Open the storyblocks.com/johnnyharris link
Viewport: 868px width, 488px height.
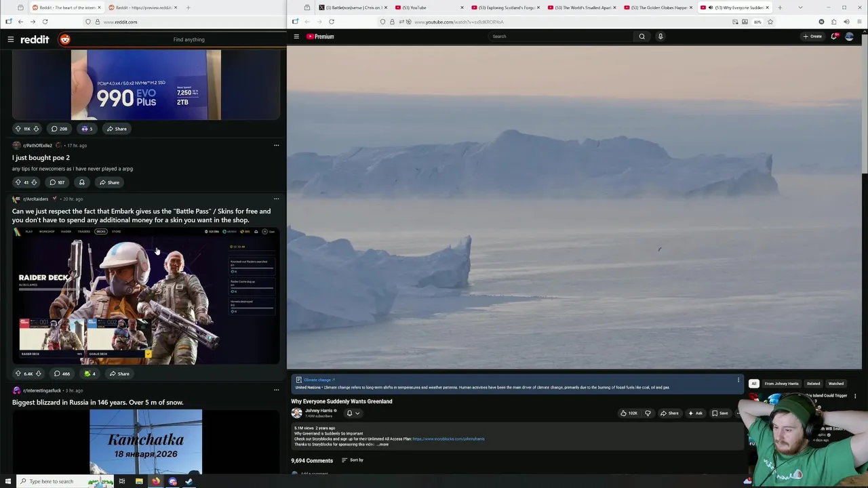(x=448, y=439)
